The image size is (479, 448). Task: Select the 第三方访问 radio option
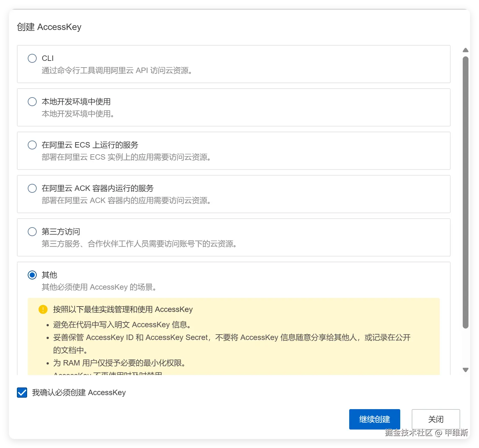point(32,232)
